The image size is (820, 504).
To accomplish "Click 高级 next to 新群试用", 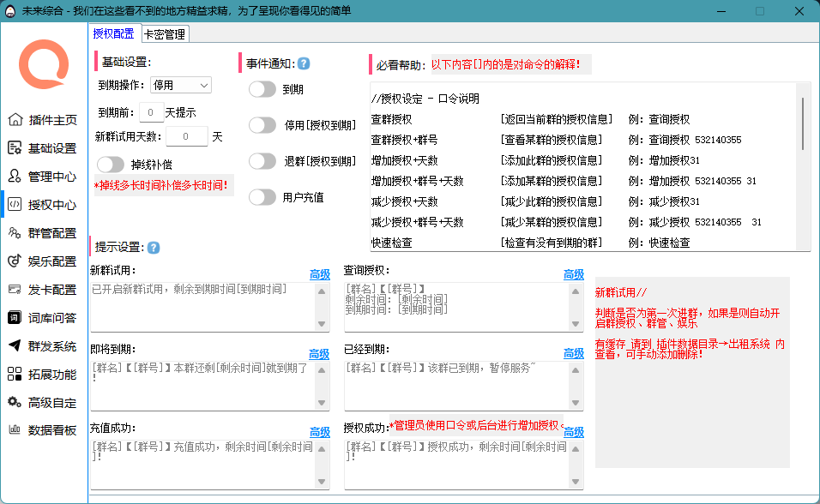I will click(x=319, y=273).
